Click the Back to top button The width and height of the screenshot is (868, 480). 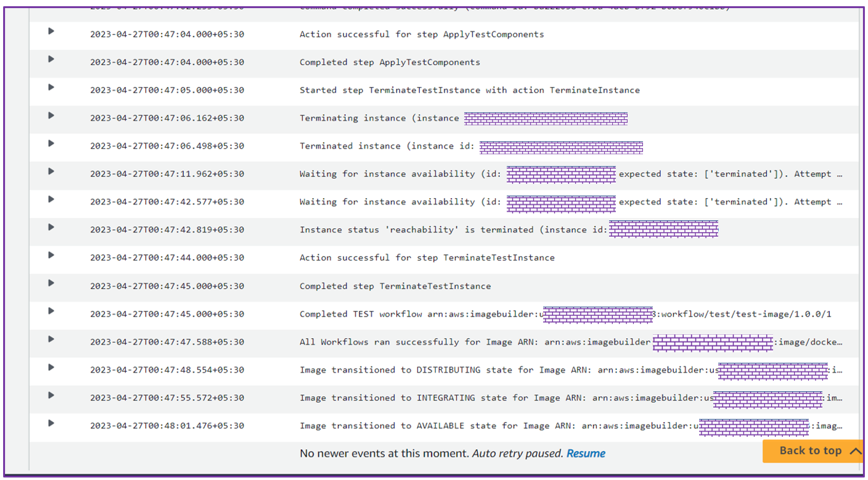click(x=810, y=451)
